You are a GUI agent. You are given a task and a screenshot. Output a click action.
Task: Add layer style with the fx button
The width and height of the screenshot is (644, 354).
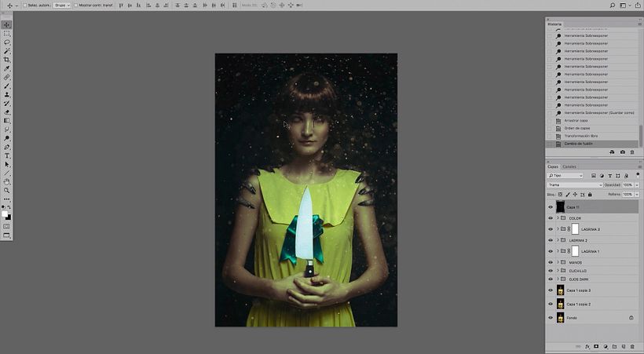[587, 347]
